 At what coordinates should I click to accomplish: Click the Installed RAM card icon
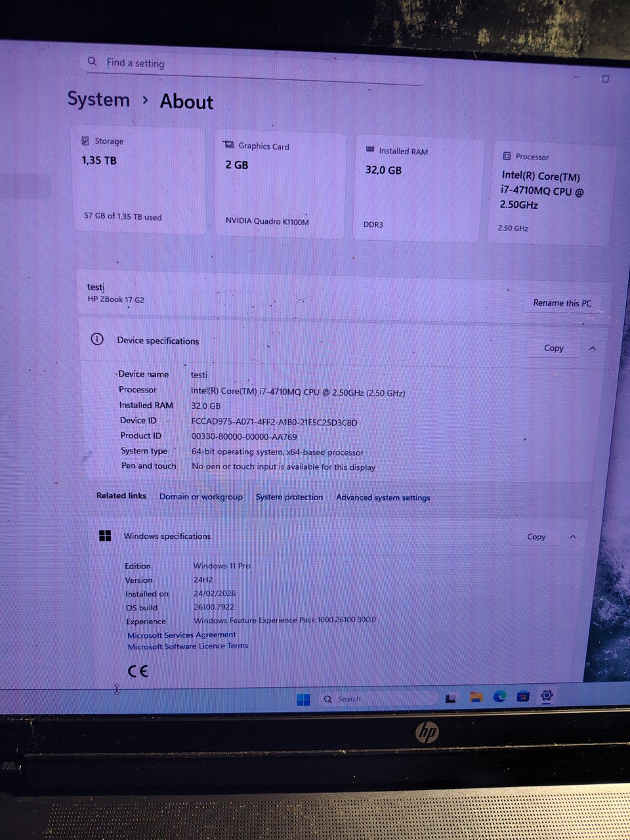click(370, 150)
